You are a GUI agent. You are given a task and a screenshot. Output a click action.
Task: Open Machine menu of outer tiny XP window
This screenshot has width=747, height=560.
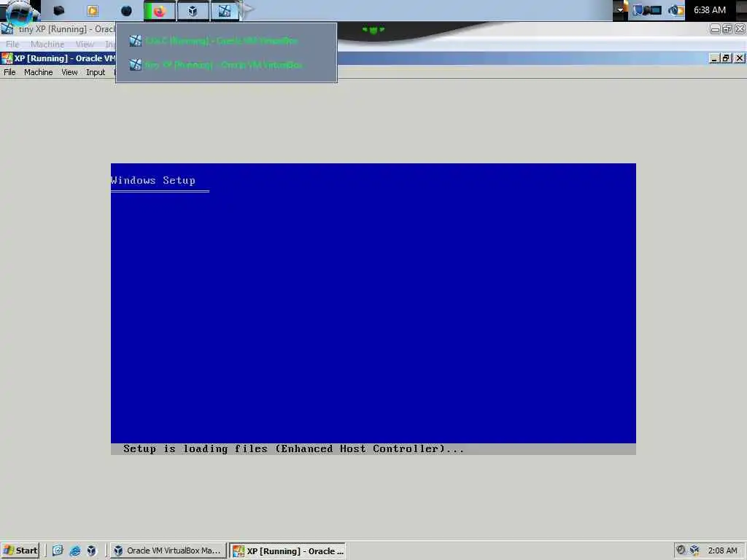coord(47,44)
